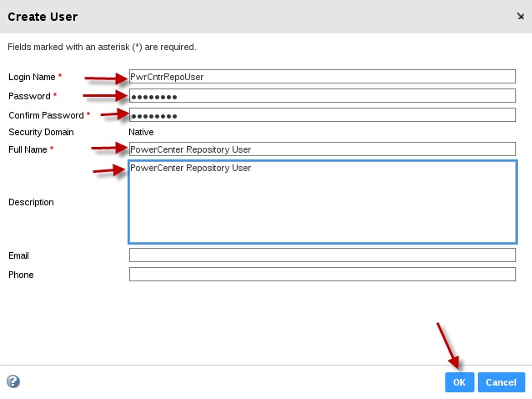This screenshot has width=532, height=399.
Task: Click the Full Name input field
Action: point(323,149)
